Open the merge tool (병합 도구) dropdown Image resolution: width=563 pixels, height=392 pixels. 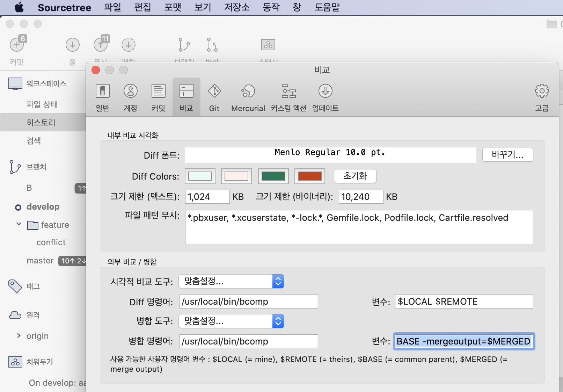point(231,321)
